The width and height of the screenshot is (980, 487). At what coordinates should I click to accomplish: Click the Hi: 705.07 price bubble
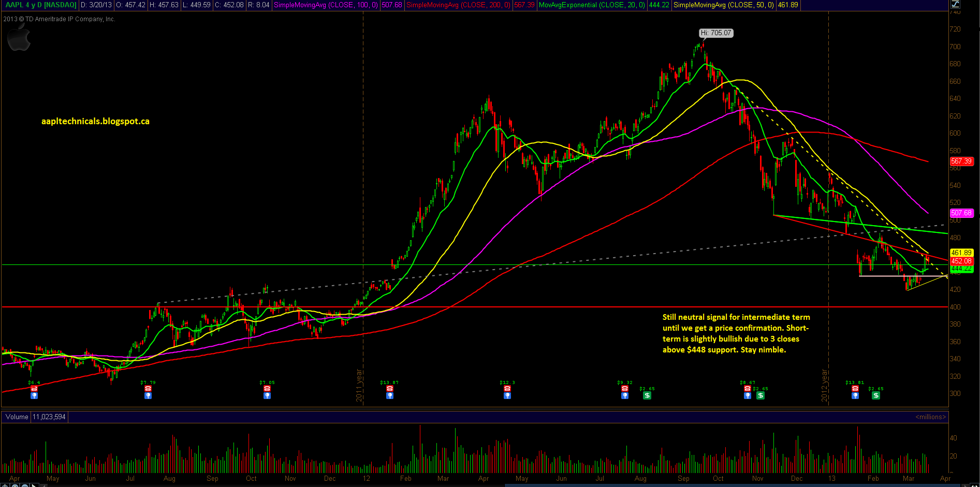pos(716,33)
